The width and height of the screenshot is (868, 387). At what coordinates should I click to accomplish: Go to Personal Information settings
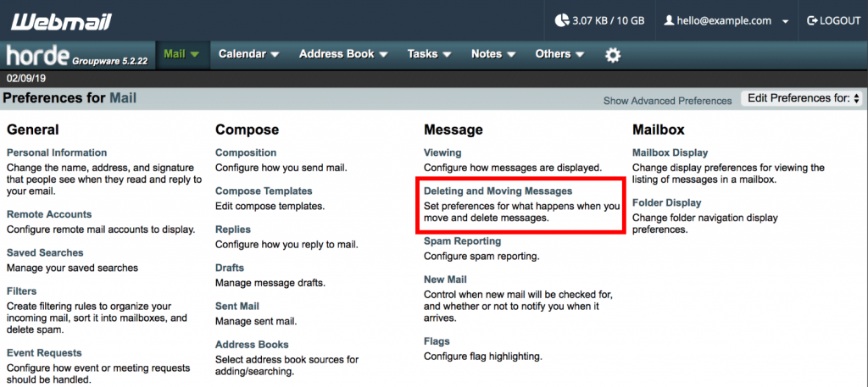(x=57, y=152)
